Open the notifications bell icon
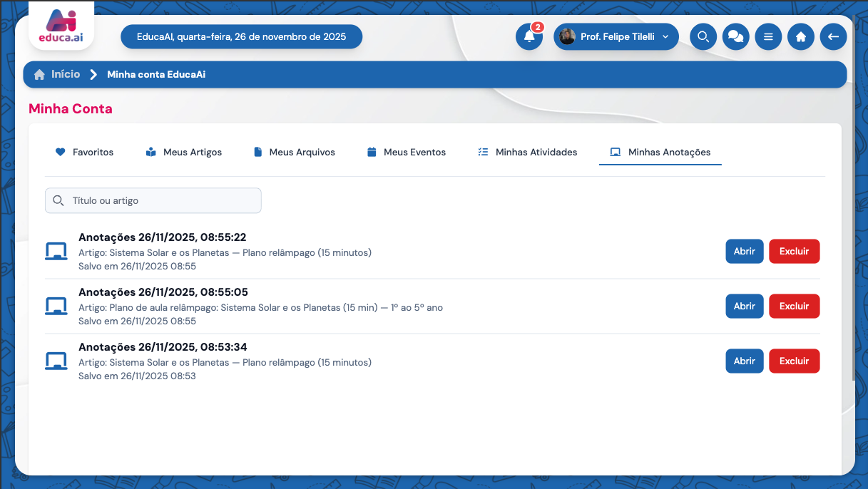868x489 pixels. coord(529,37)
